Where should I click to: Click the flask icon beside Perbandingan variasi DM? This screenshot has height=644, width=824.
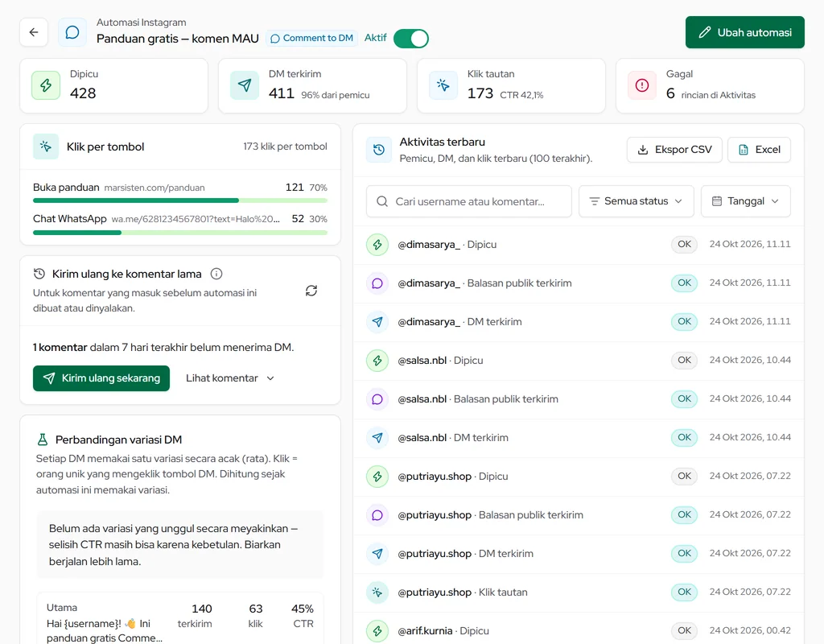tap(43, 440)
